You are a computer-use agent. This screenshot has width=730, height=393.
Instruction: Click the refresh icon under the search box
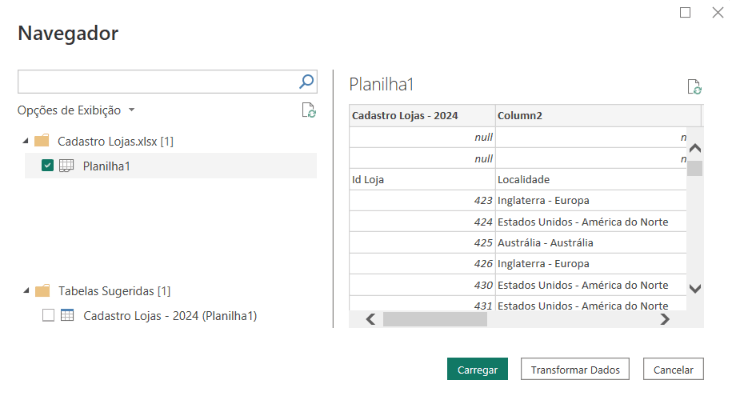point(309,110)
